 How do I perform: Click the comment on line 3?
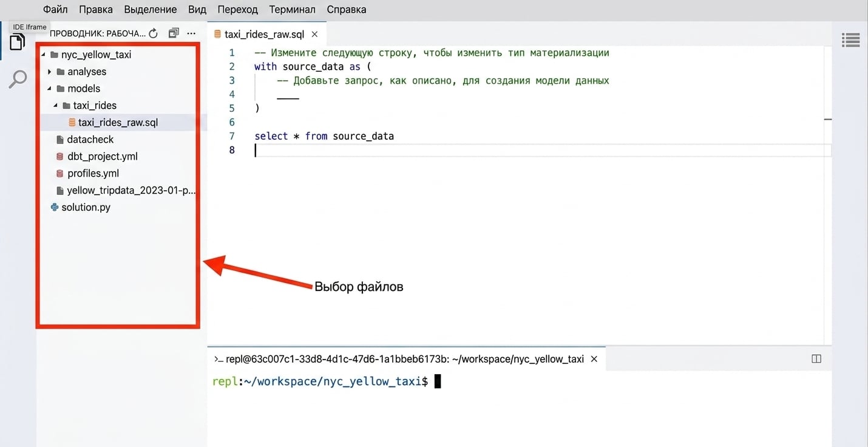(443, 81)
